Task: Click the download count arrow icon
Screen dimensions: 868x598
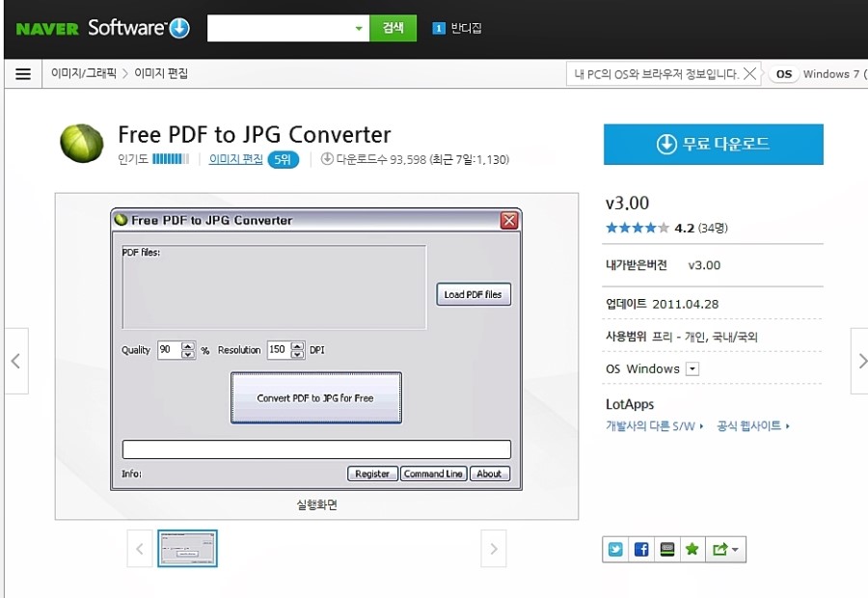Action: point(327,159)
